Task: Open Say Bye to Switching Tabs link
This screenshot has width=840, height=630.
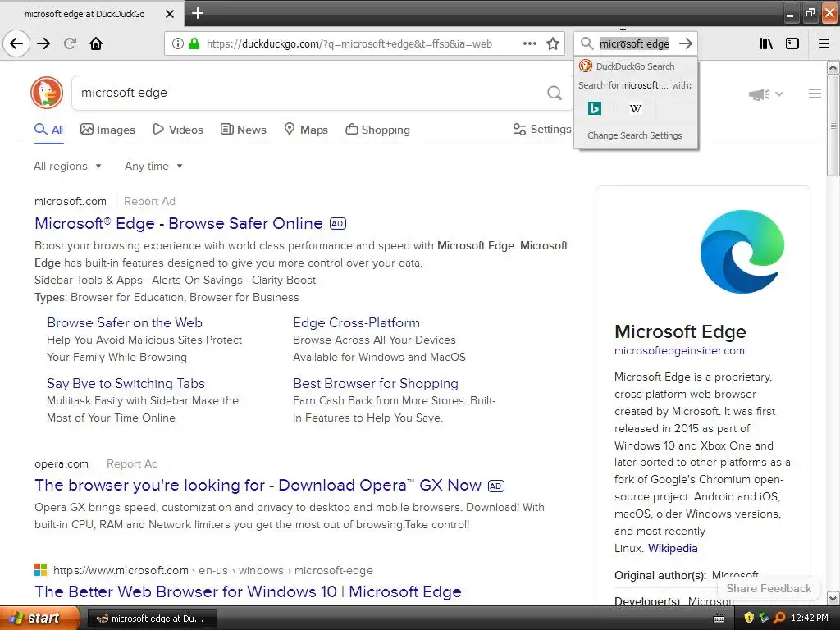Action: [x=126, y=384]
